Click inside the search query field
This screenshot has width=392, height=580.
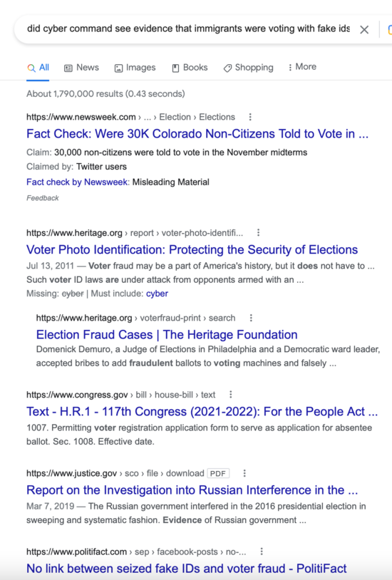(188, 29)
